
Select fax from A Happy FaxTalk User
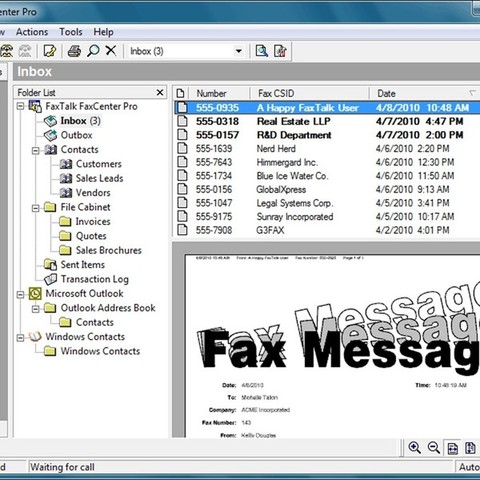coord(327,108)
